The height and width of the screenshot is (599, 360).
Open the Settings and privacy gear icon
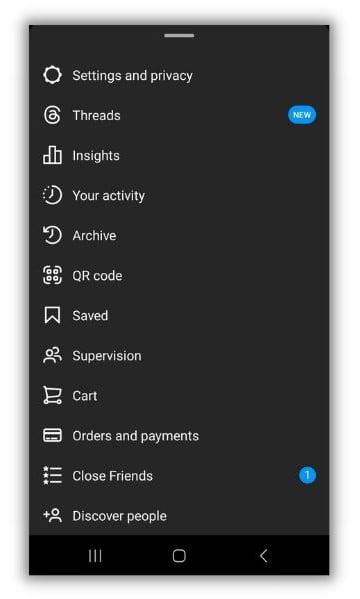click(52, 75)
